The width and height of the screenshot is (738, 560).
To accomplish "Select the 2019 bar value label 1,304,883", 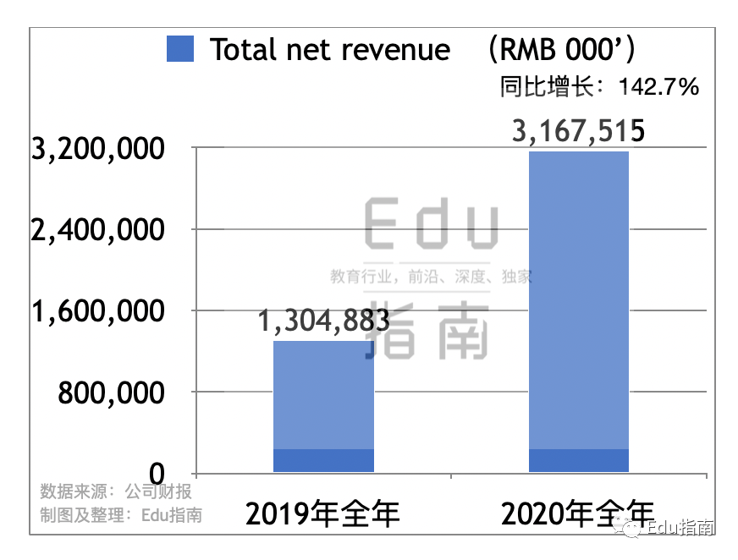I will [324, 321].
